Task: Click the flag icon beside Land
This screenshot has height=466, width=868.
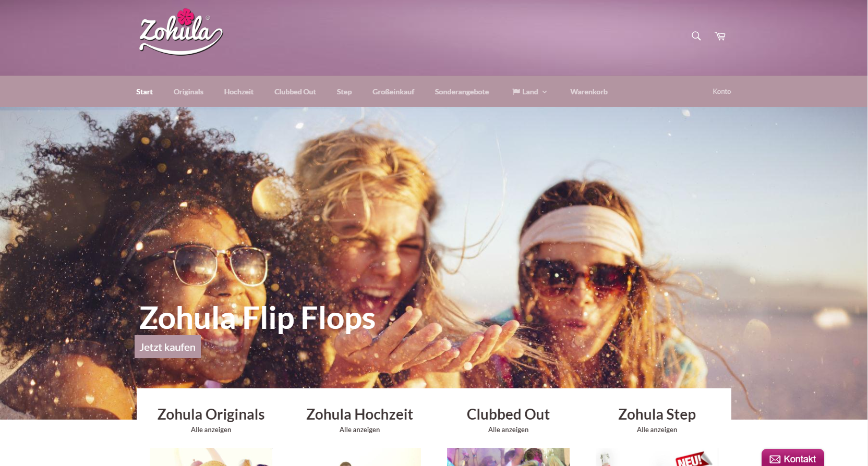Action: [x=516, y=92]
